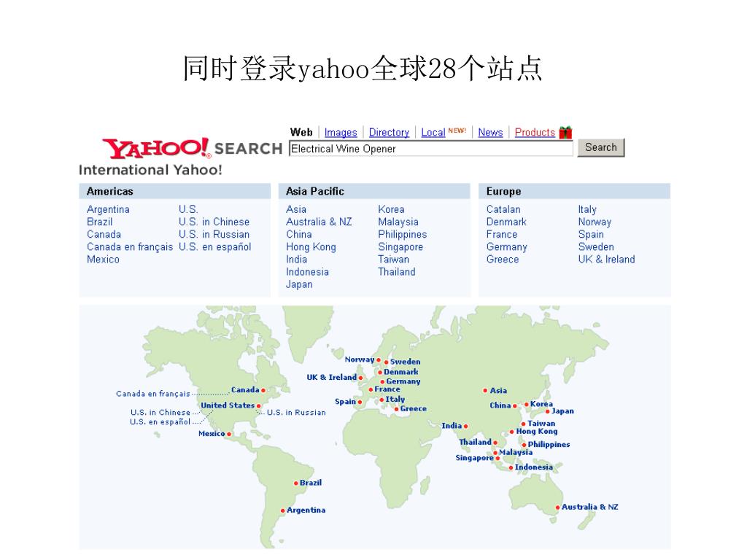
Task: Open the Indonesia list link
Action: (307, 272)
